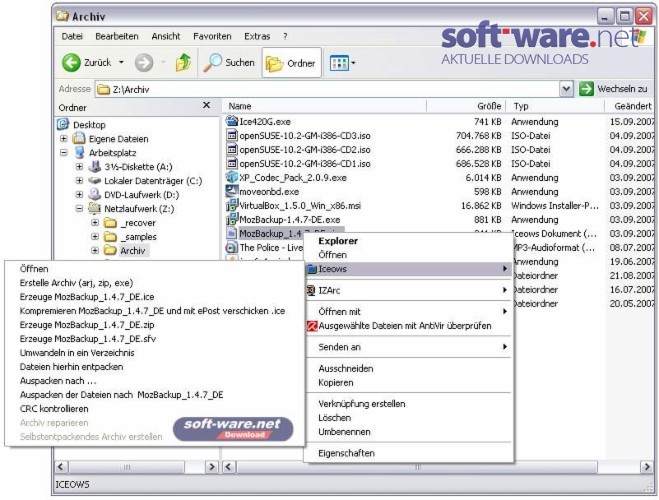The width and height of the screenshot is (659, 500).
Task: Expand DVD-Laufwerk (D:) node
Action: (x=79, y=195)
